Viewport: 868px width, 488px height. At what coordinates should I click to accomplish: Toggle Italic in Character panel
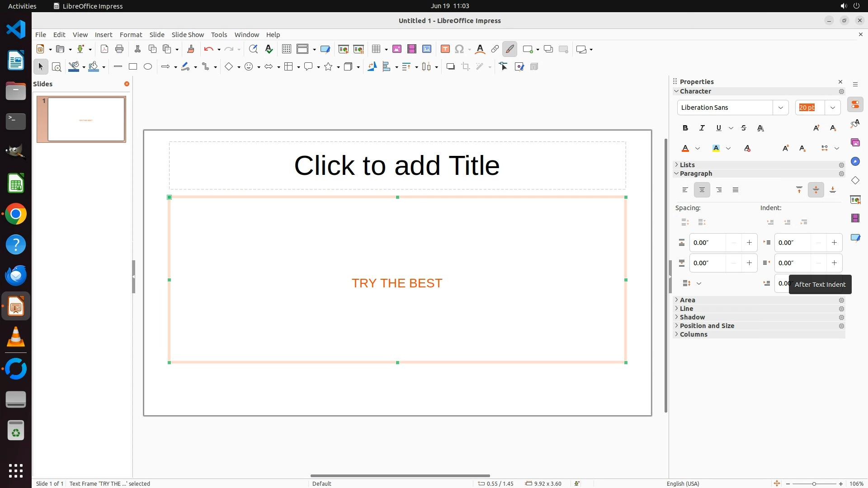pyautogui.click(x=702, y=128)
